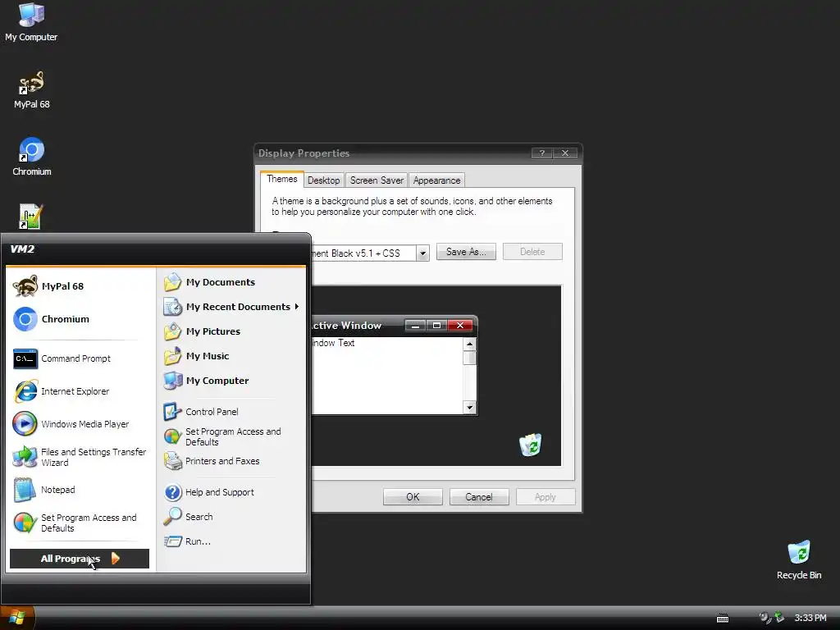This screenshot has width=840, height=630.
Task: Click the Windows Start button
Action: pyautogui.click(x=17, y=618)
